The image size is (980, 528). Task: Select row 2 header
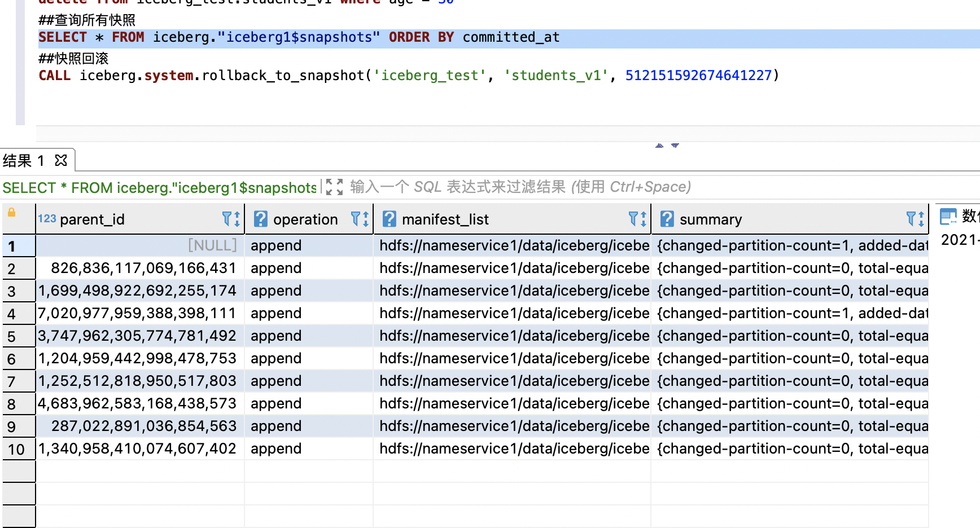click(x=19, y=269)
